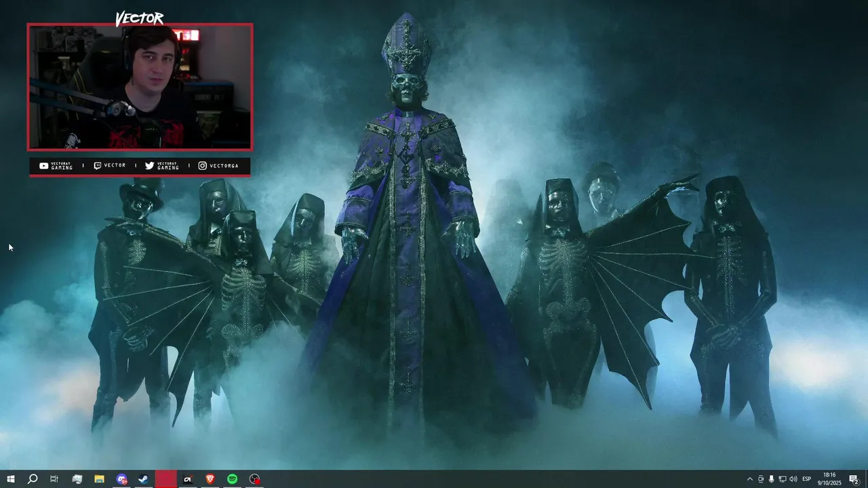Viewport: 868px width, 488px height.
Task: Open taskbar Search magnifier
Action: (x=33, y=479)
